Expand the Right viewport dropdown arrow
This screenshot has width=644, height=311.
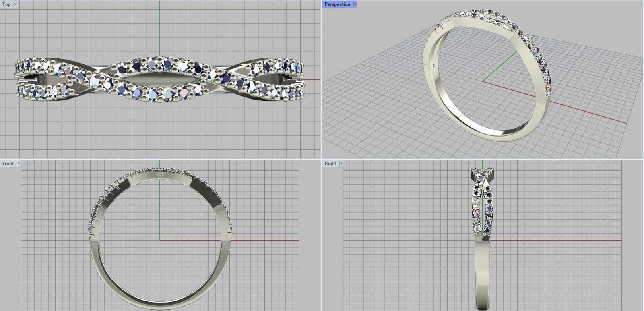(341, 164)
